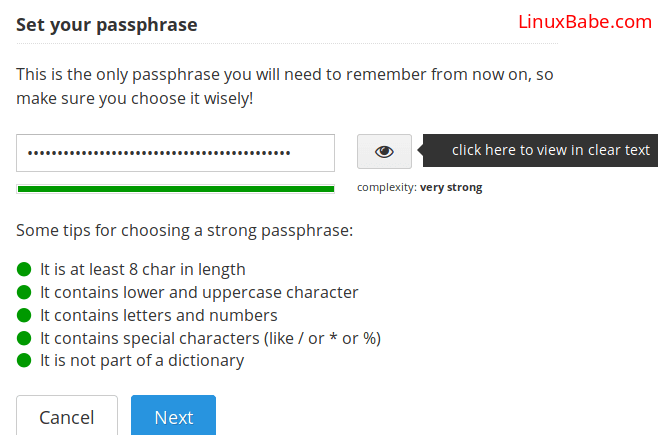The image size is (658, 435).
Task: Click green dot beside 'lower and uppercase character'
Action: tap(25, 292)
